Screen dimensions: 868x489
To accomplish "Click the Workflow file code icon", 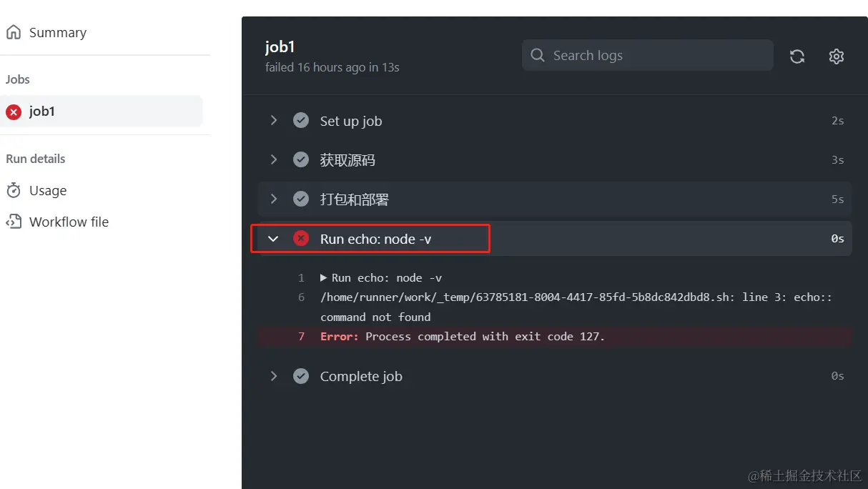I will coord(14,222).
